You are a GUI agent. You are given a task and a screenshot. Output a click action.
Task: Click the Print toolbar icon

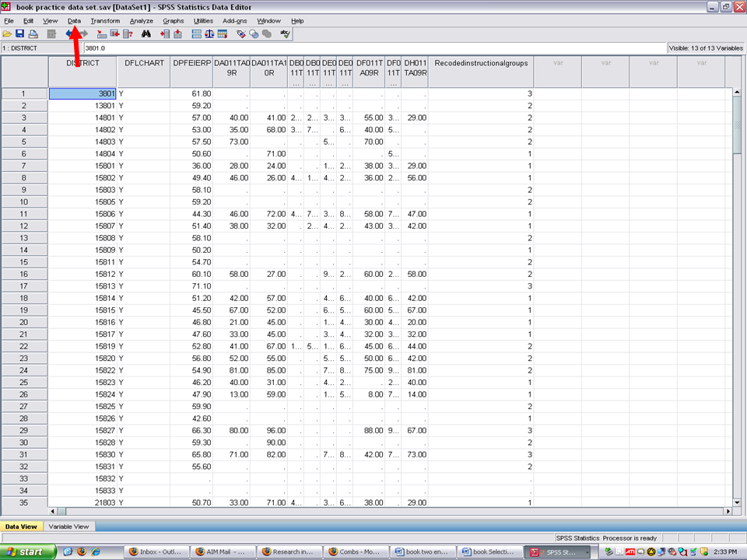33,34
